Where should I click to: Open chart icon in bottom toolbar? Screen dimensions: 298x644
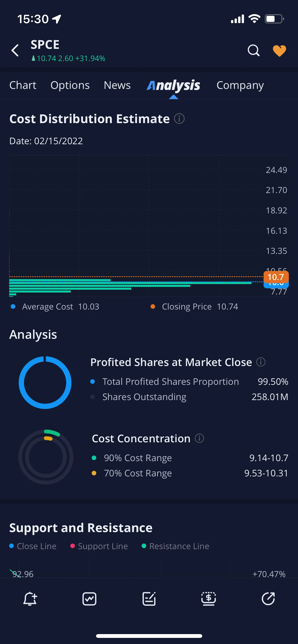(x=89, y=599)
